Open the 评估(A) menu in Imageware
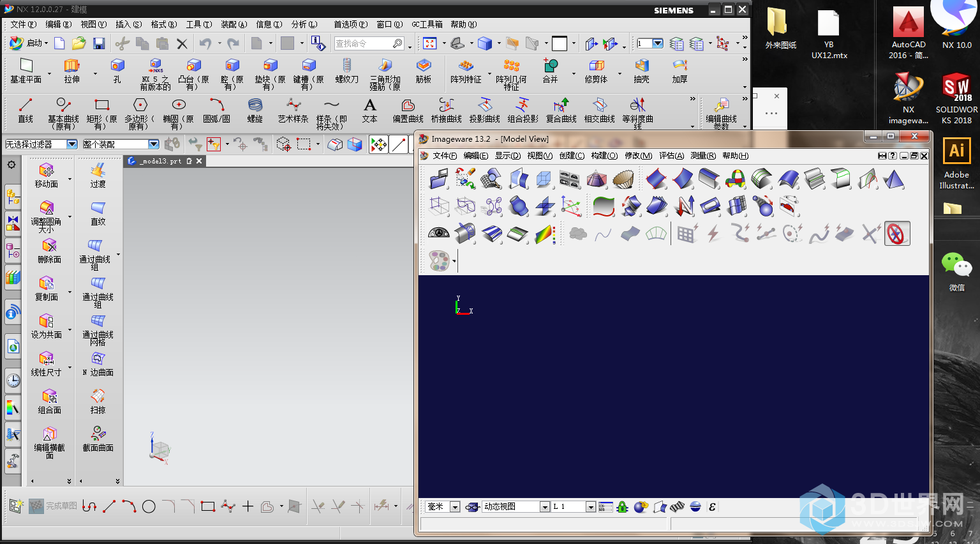This screenshot has height=544, width=980. pyautogui.click(x=671, y=156)
